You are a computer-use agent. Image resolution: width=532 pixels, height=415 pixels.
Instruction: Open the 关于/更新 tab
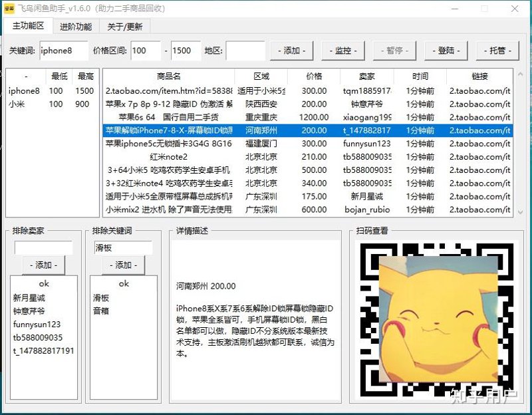click(124, 27)
